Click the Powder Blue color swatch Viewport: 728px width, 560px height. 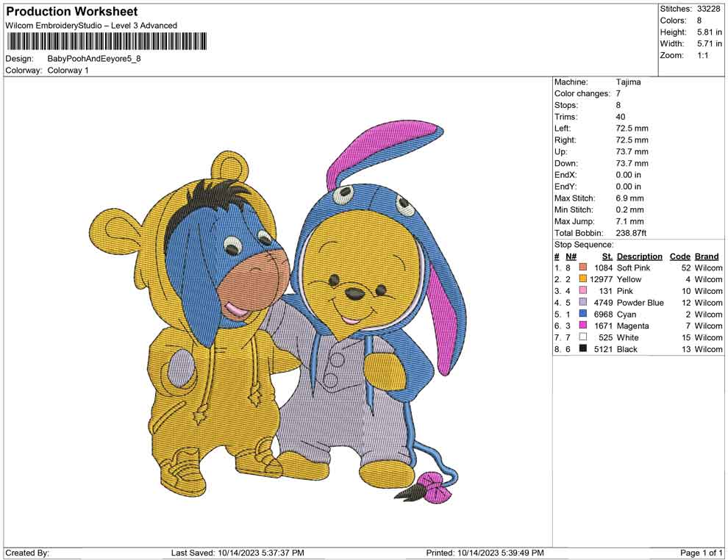[582, 302]
